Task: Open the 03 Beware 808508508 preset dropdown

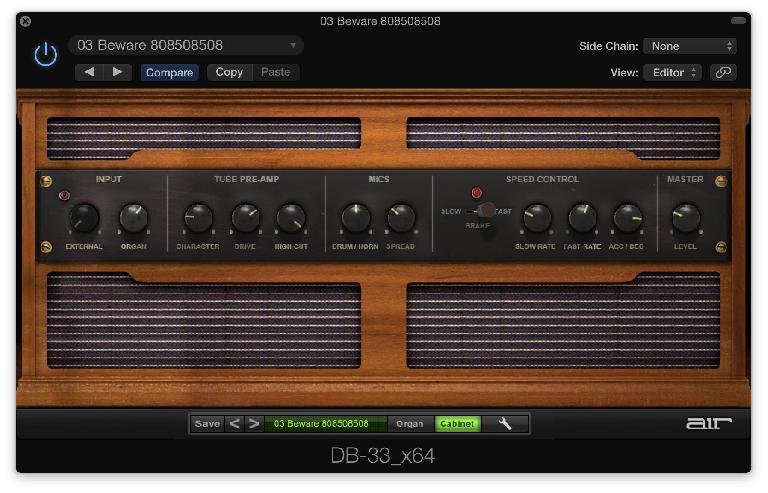Action: 186,46
